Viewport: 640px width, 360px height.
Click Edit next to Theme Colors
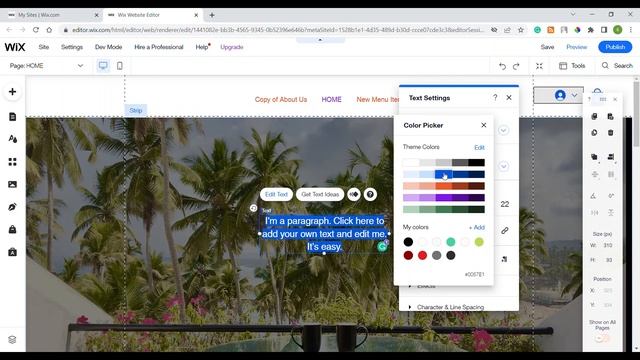(479, 147)
